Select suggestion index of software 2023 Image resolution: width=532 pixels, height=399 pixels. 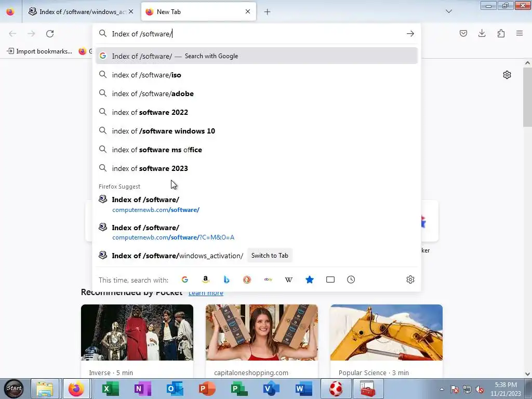pos(257,168)
